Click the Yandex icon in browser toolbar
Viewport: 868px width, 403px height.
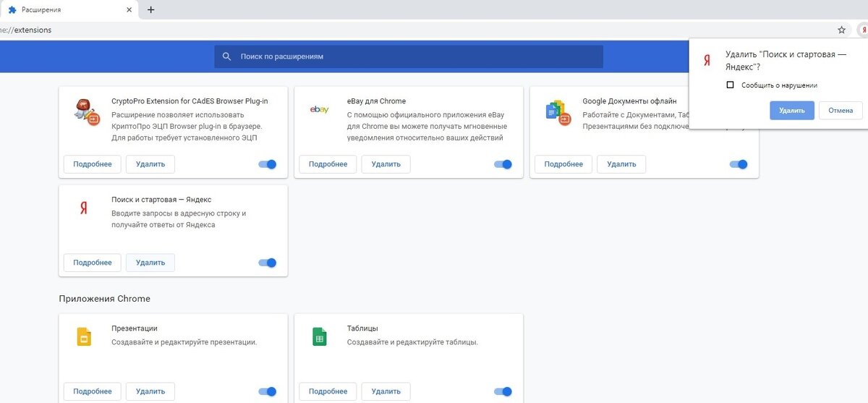click(862, 30)
